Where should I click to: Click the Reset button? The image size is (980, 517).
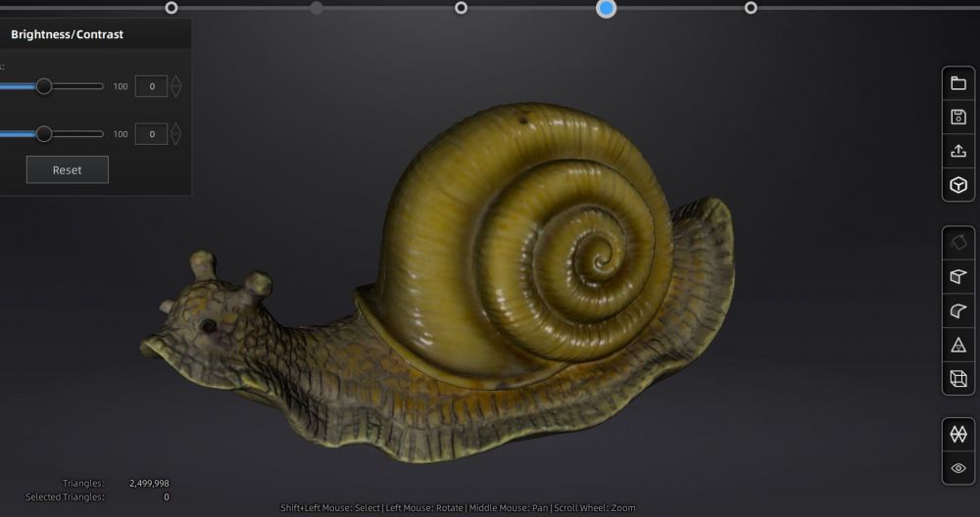point(67,169)
